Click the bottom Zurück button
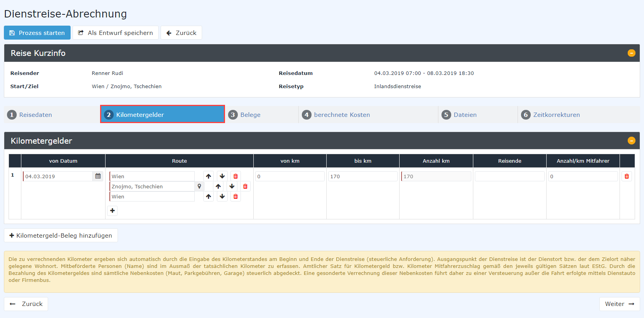644x318 pixels. point(26,304)
